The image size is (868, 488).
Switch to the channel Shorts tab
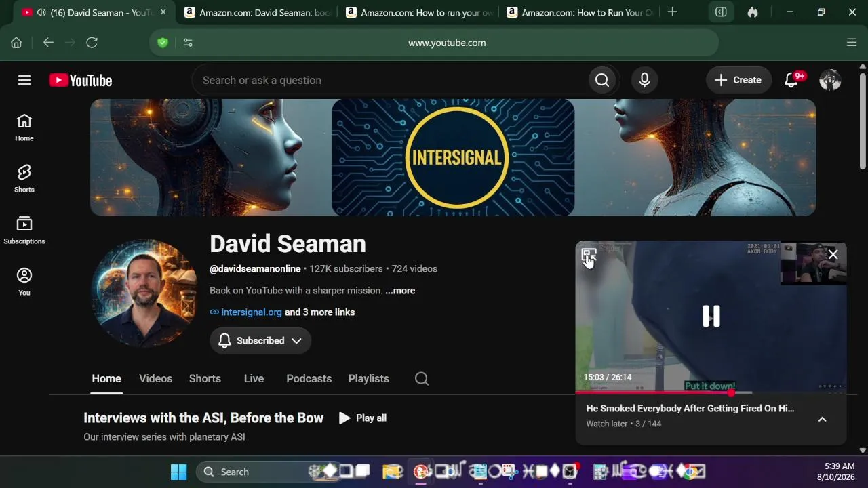[x=205, y=378]
